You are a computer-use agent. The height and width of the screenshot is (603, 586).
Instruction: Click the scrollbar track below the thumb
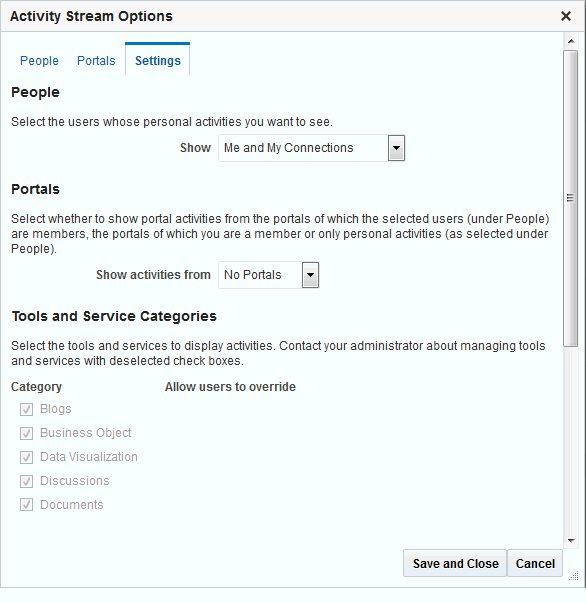571,440
